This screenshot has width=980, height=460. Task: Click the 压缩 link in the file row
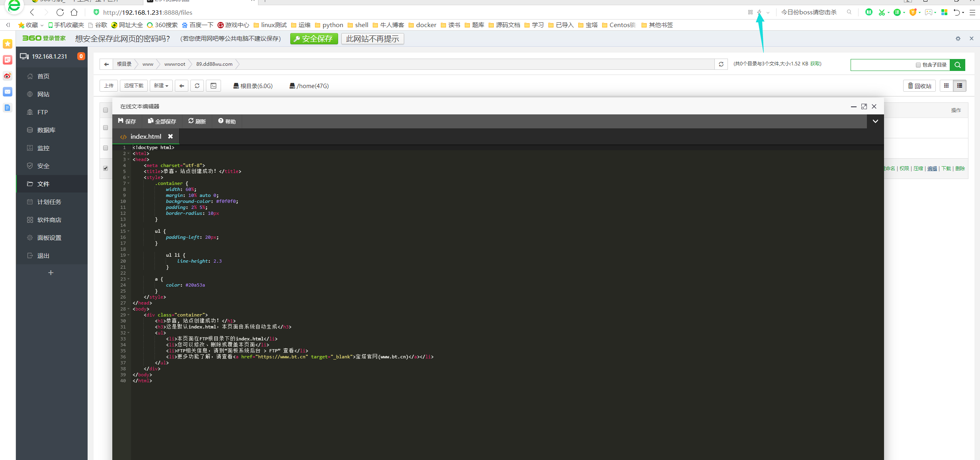pyautogui.click(x=918, y=169)
